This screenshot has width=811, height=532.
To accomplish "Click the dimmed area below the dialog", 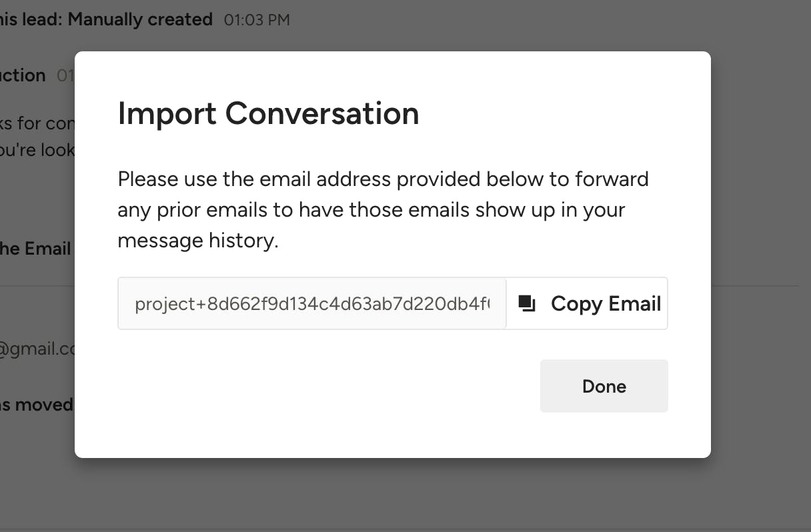I will [400, 495].
